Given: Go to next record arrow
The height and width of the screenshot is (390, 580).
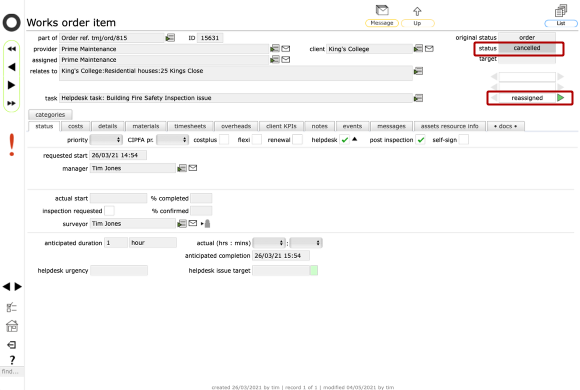Looking at the screenshot, I should click(11, 85).
